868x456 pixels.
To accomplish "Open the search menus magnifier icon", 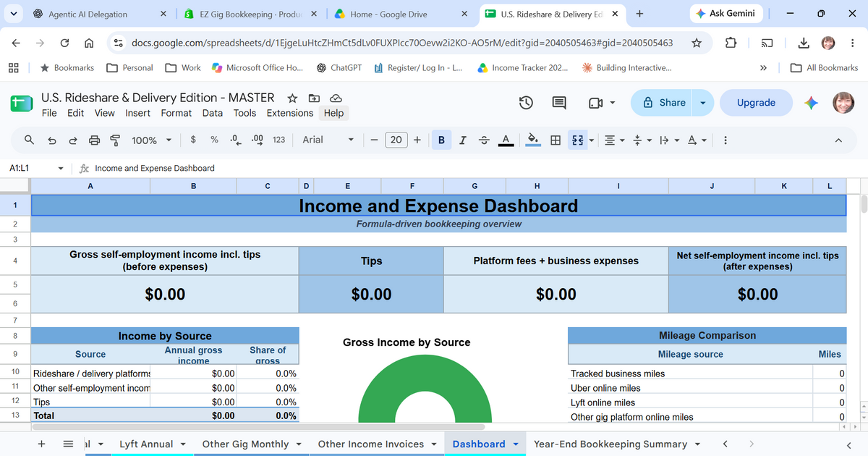I will pos(29,140).
